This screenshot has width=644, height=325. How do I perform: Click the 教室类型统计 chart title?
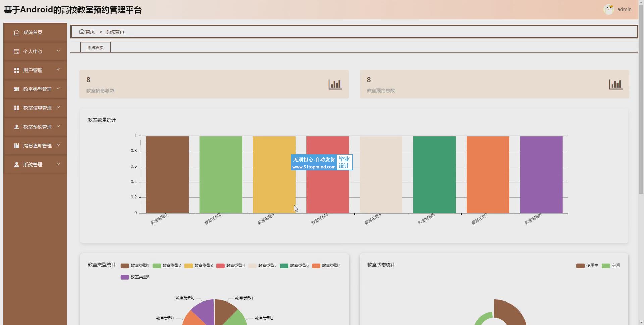(x=102, y=265)
